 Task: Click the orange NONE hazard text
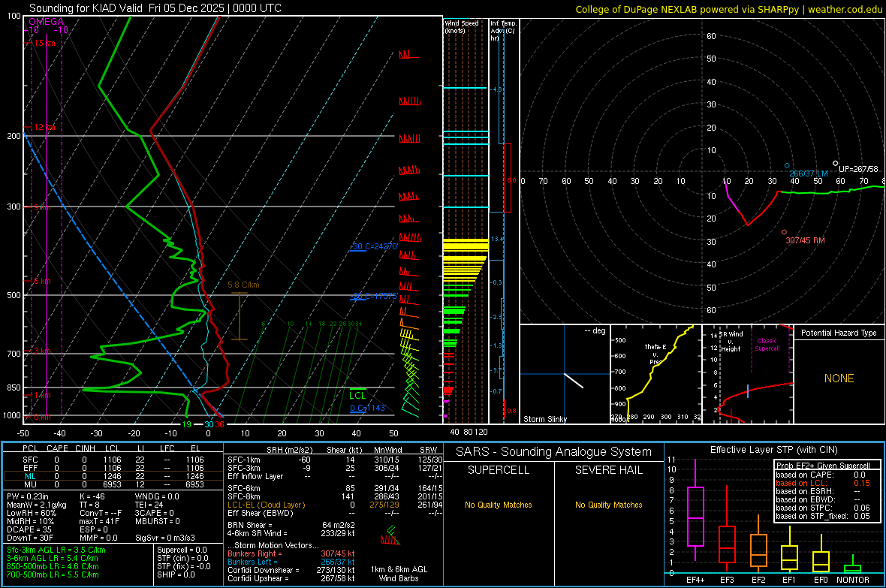point(839,378)
